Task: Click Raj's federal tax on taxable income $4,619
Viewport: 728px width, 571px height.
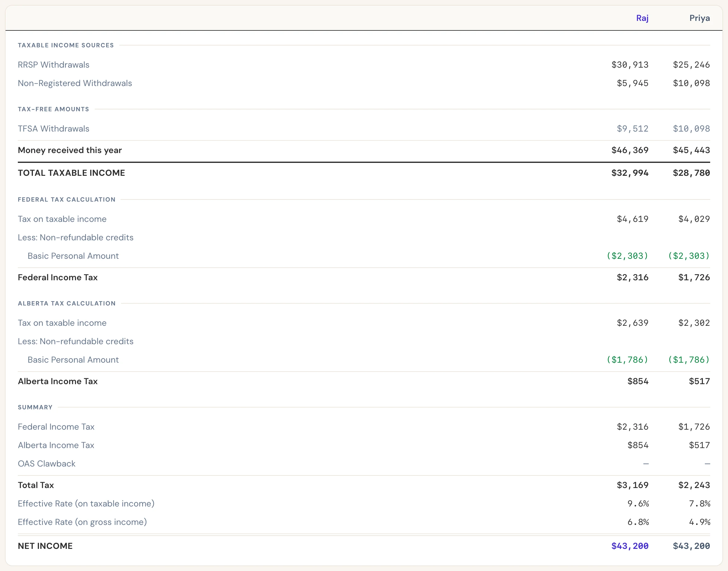Action: 632,219
